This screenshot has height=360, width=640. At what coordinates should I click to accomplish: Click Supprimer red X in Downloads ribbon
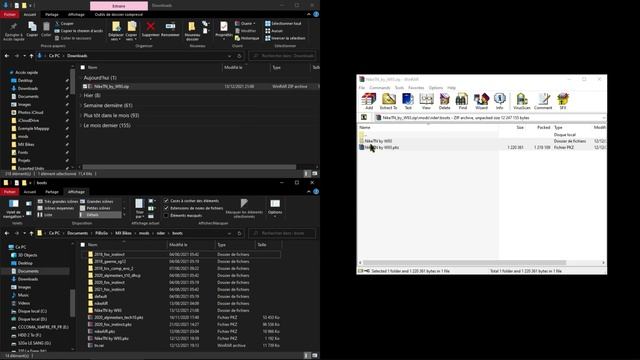[x=151, y=29]
